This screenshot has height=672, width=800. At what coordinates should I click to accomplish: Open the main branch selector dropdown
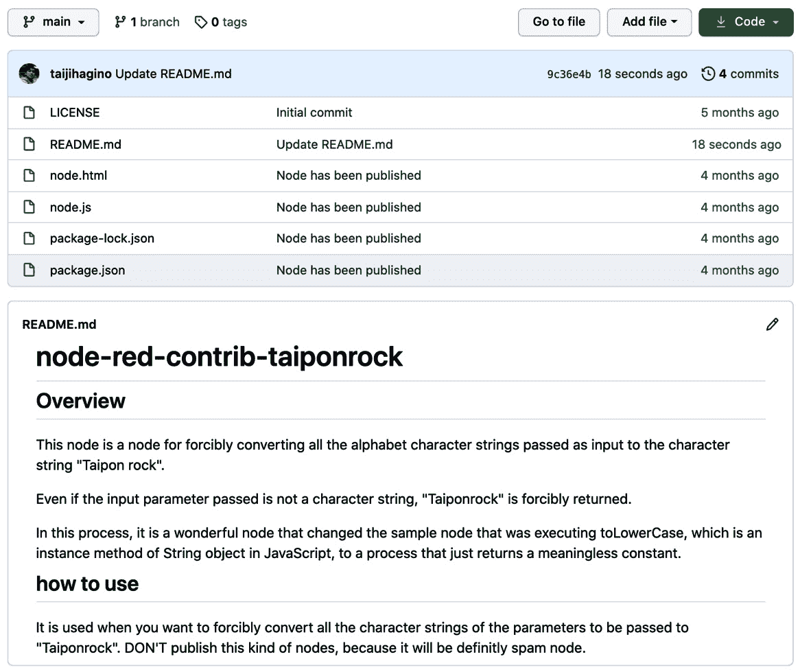click(53, 21)
